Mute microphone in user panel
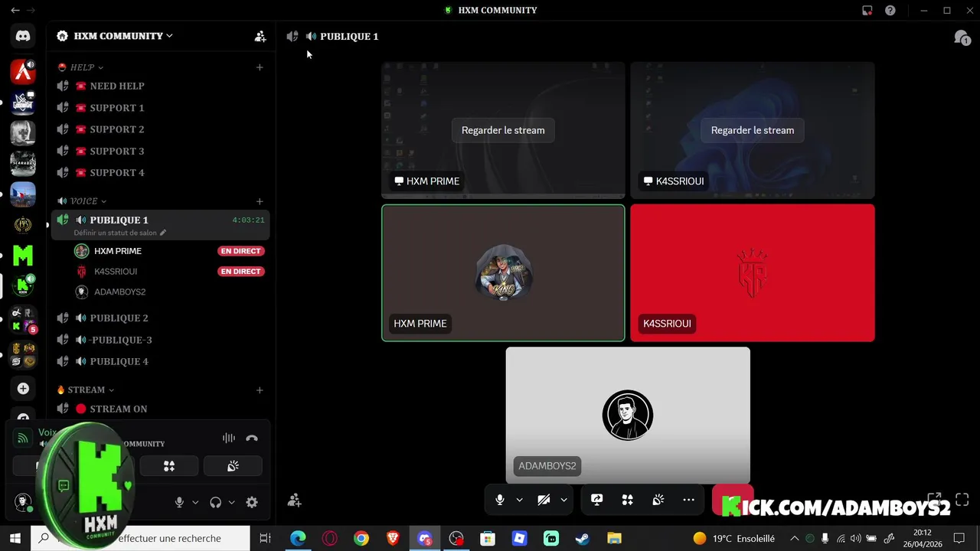Viewport: 980px width, 551px height. [179, 502]
